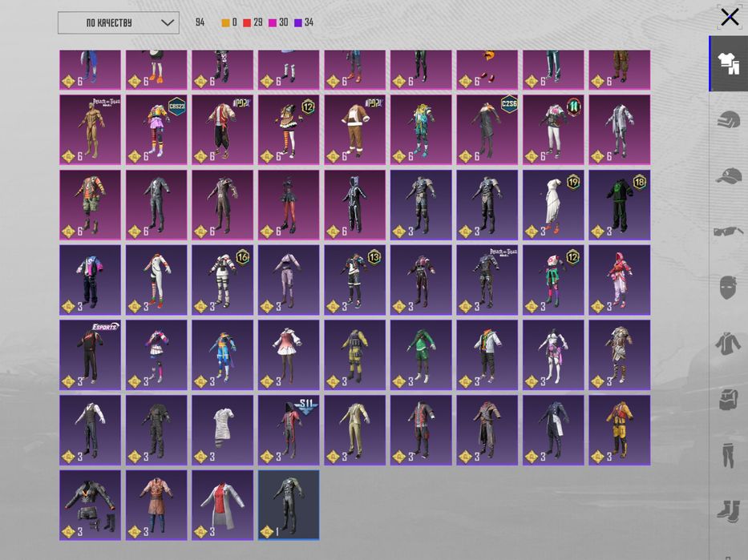Filter by purple quality count 34
Image resolution: width=748 pixels, height=560 pixels.
(x=304, y=22)
